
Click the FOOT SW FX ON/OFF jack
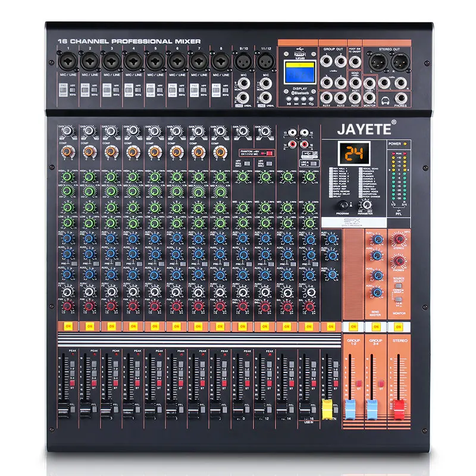pos(355,62)
